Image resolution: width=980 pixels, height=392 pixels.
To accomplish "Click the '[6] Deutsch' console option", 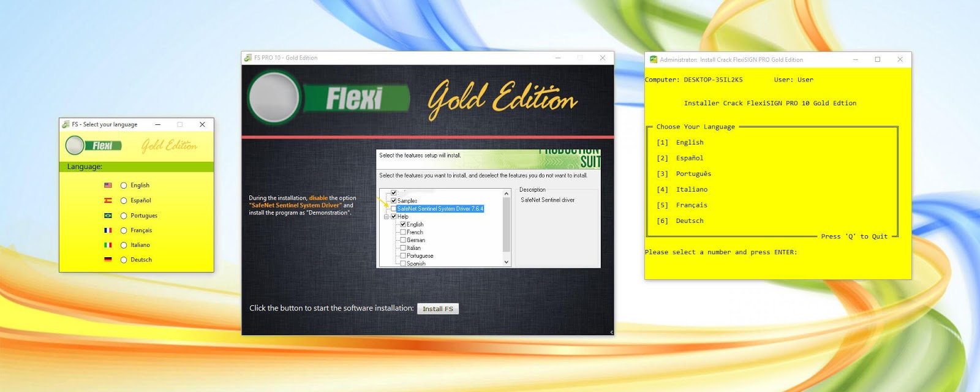I will [x=680, y=221].
